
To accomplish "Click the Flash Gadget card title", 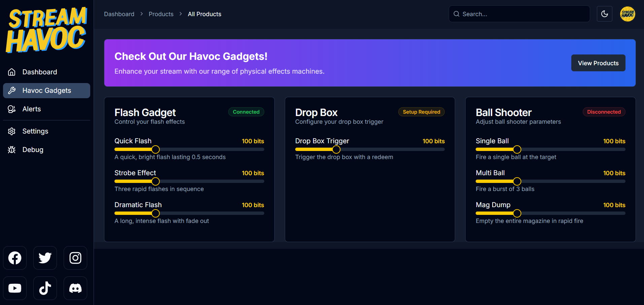I will pyautogui.click(x=145, y=112).
